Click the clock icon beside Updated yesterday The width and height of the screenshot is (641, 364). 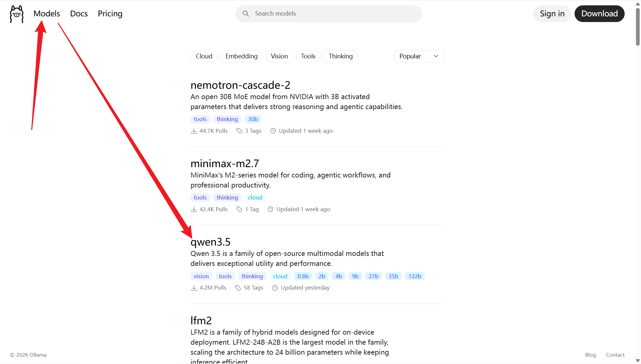coord(275,288)
